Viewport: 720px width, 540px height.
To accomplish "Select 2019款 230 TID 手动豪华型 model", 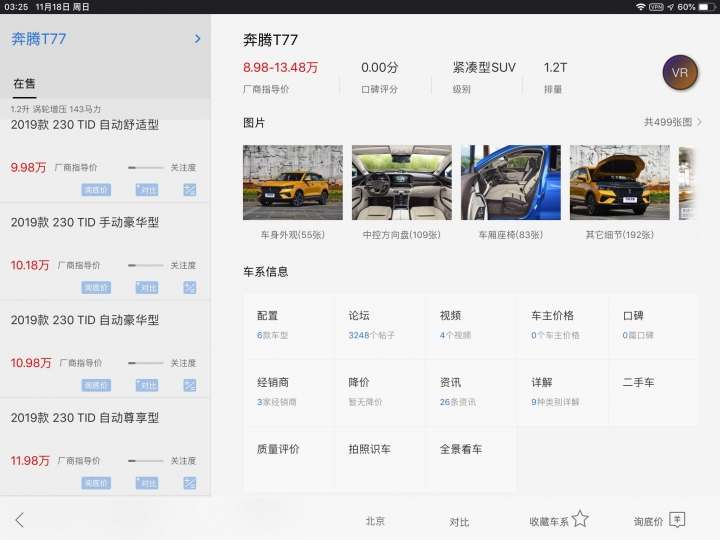I will coord(85,222).
